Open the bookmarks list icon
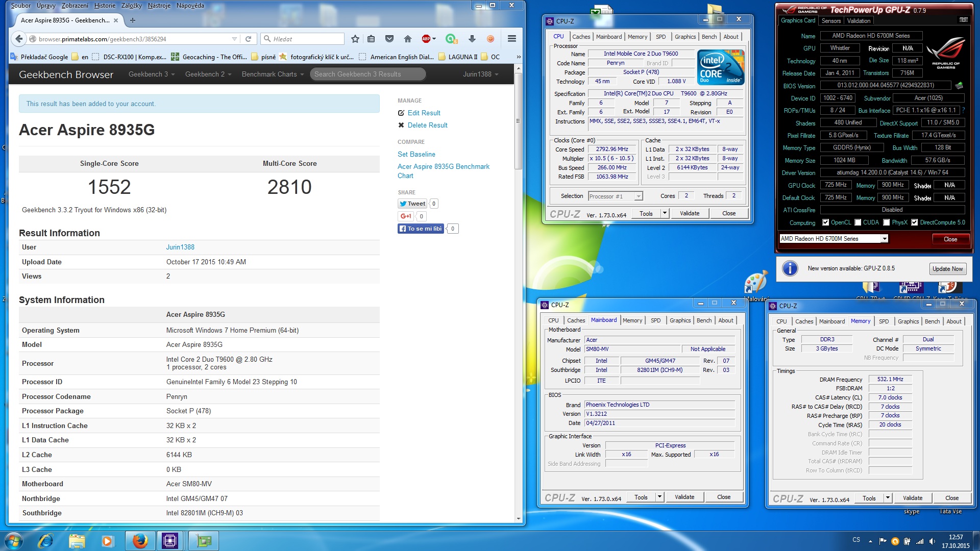The image size is (980, 551). coord(371,39)
